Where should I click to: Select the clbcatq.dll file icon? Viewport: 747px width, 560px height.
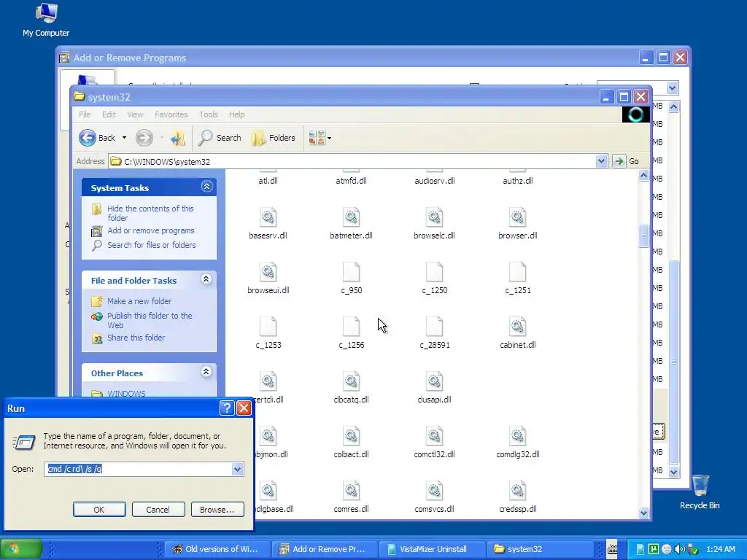point(351,381)
